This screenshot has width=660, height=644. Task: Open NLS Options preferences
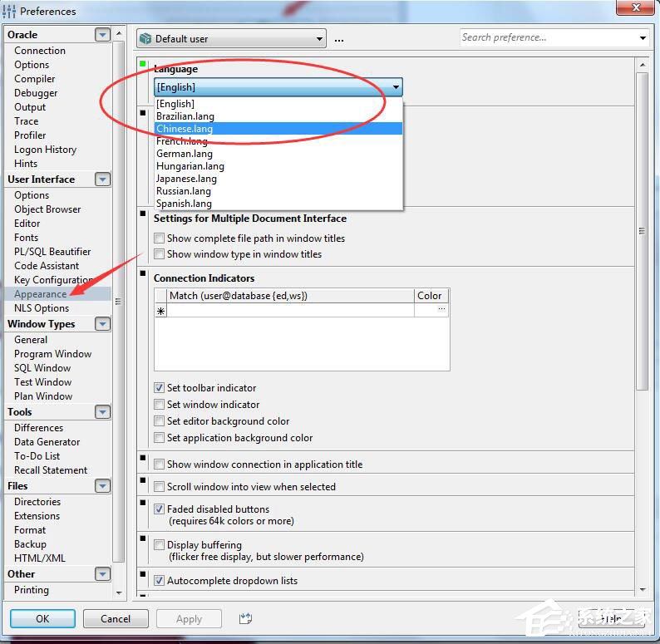pyautogui.click(x=42, y=307)
